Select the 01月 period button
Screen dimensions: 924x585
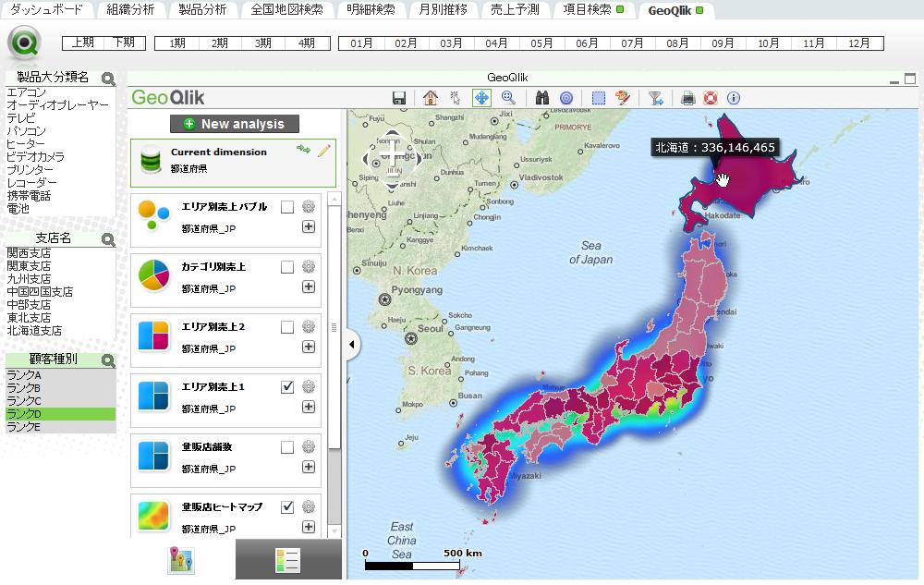pyautogui.click(x=361, y=42)
